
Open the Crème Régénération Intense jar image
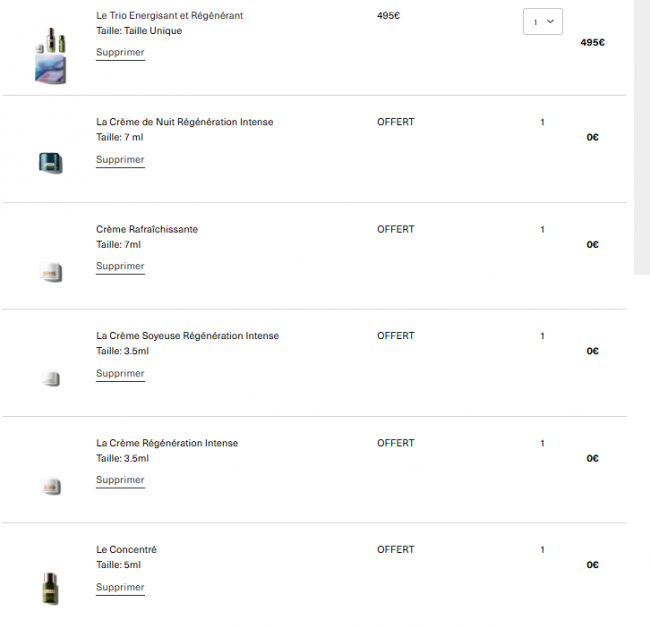click(51, 486)
